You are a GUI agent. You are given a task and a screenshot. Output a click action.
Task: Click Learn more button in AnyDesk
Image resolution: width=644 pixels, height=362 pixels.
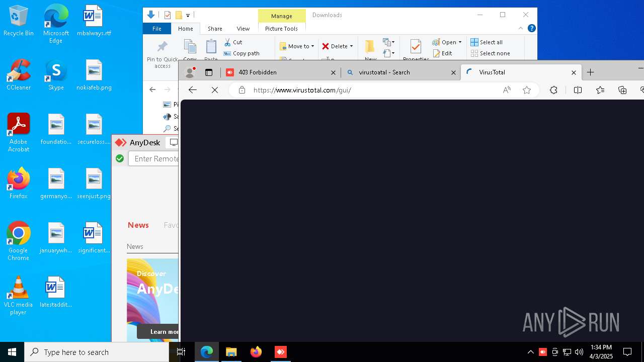click(158, 331)
